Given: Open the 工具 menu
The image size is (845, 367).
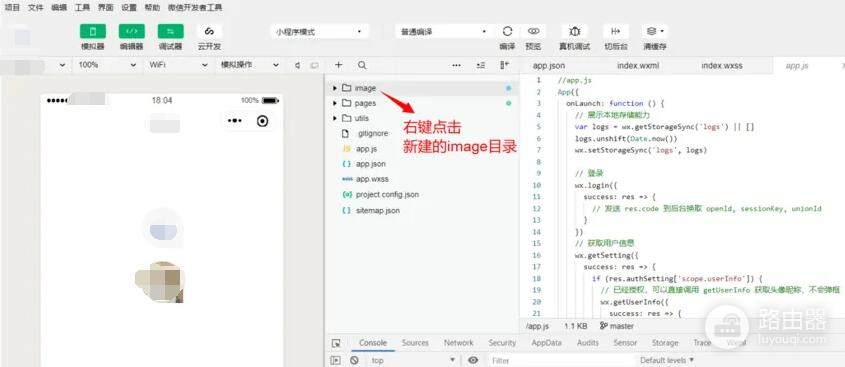Looking at the screenshot, I should (82, 8).
